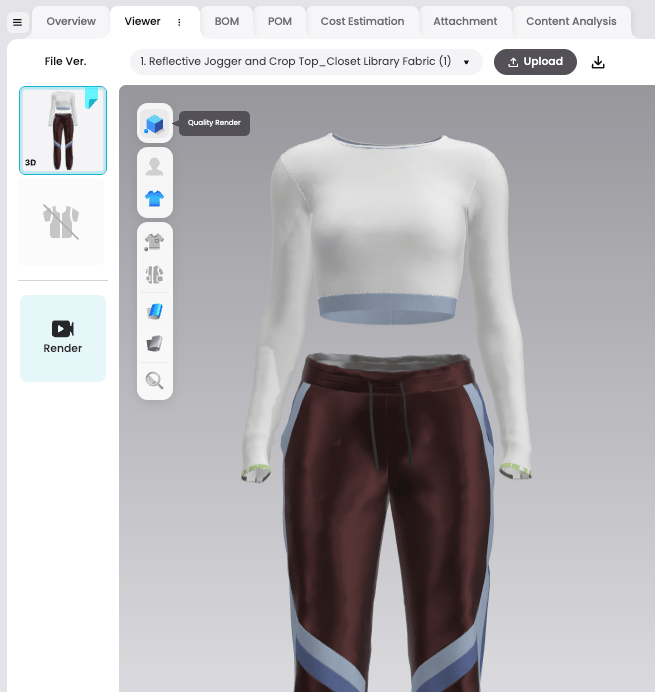Click the Upload button
The height and width of the screenshot is (692, 655).
tap(535, 62)
